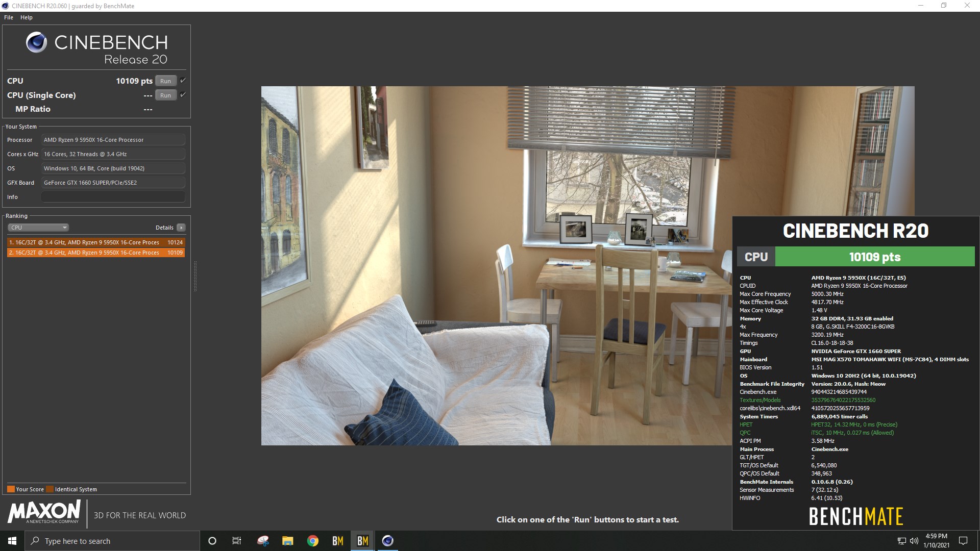Open the Ranking CPU dropdown

(x=38, y=228)
